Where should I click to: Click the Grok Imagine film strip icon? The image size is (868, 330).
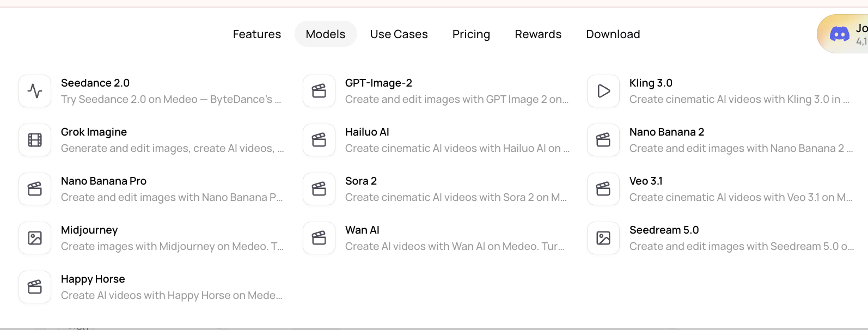pyautogui.click(x=35, y=140)
